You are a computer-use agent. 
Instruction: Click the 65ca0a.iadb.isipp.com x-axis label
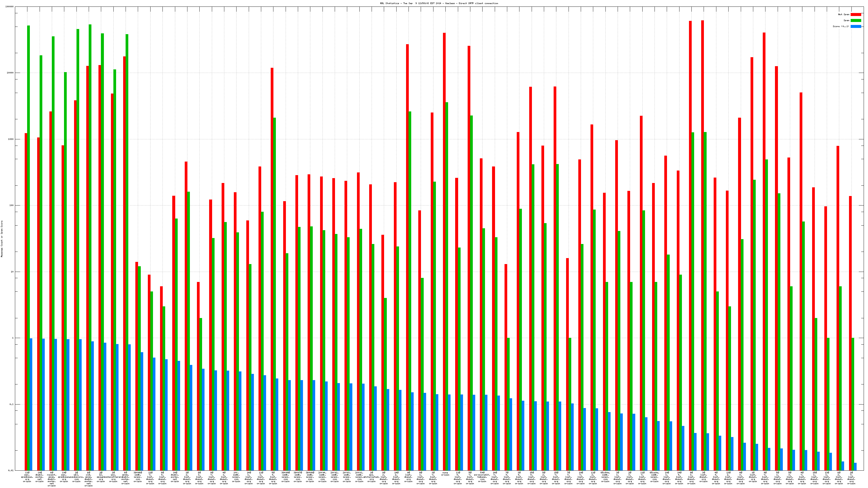click(x=654, y=477)
